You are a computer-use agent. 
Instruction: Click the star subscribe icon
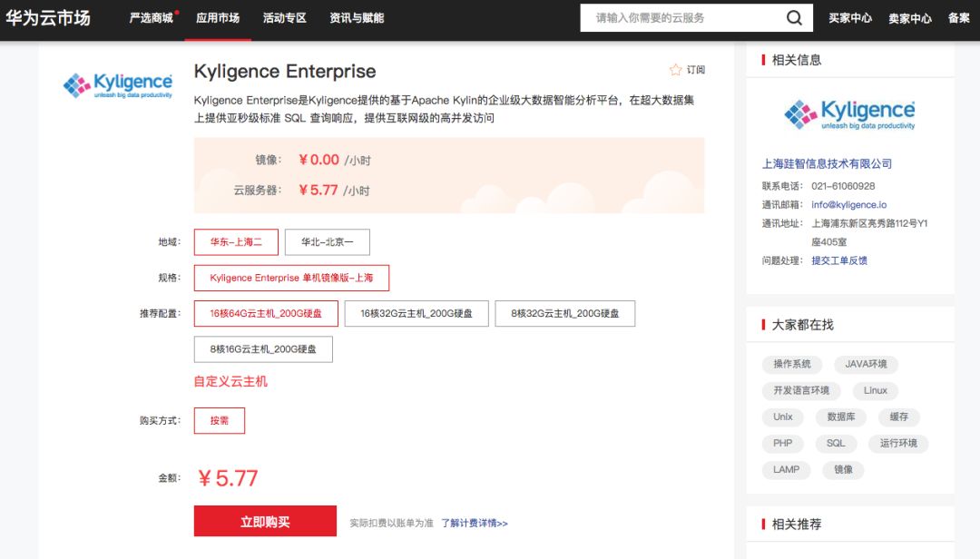676,69
